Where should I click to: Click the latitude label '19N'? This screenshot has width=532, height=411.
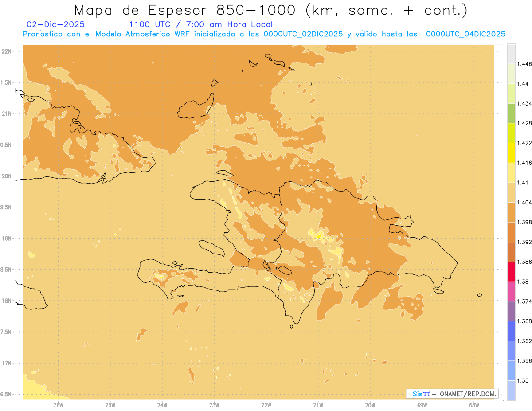pyautogui.click(x=7, y=239)
